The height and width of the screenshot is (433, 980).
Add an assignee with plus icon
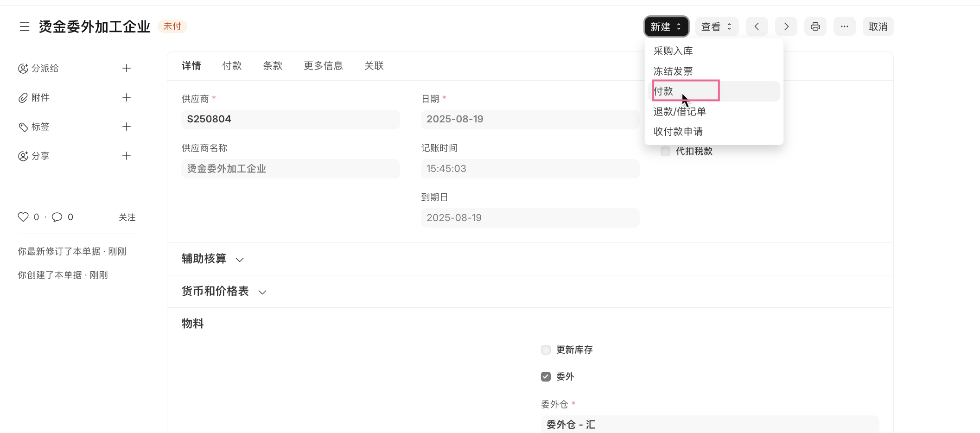[126, 69]
